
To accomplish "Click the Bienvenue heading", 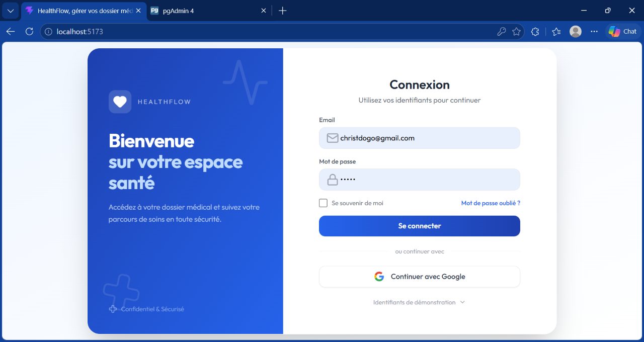I will pyautogui.click(x=151, y=141).
